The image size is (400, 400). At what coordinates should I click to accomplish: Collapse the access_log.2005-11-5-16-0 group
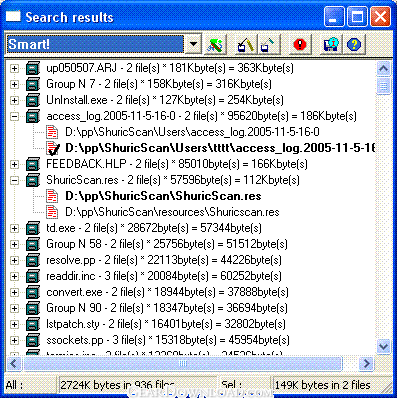(x=14, y=116)
